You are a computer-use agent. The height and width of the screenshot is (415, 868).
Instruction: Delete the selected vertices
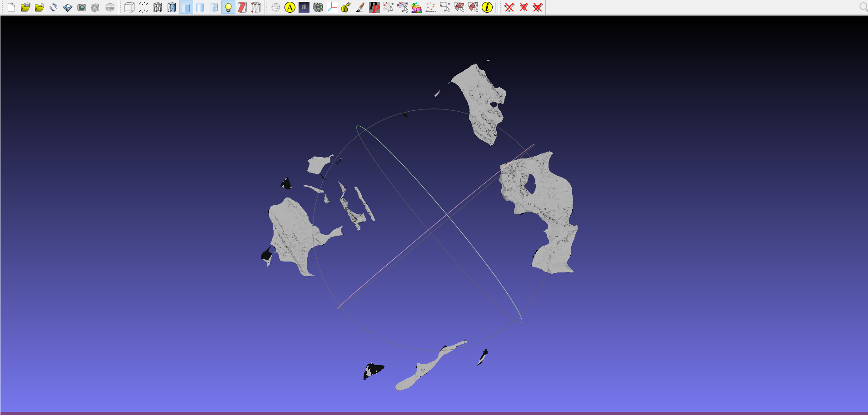point(510,8)
